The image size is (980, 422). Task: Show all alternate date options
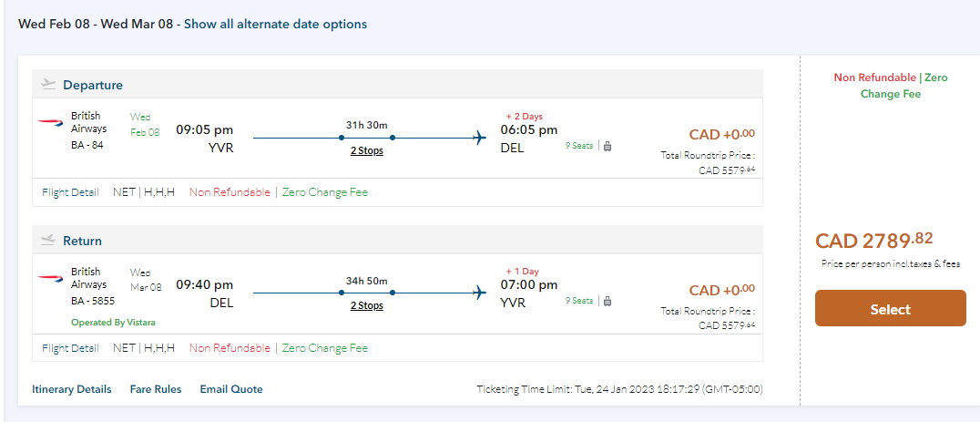[x=275, y=24]
